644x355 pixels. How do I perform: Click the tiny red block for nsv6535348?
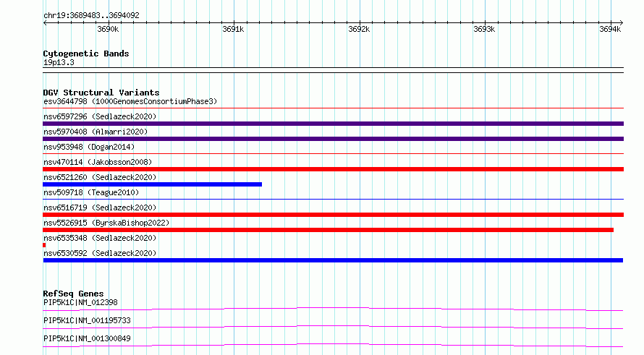44,245
